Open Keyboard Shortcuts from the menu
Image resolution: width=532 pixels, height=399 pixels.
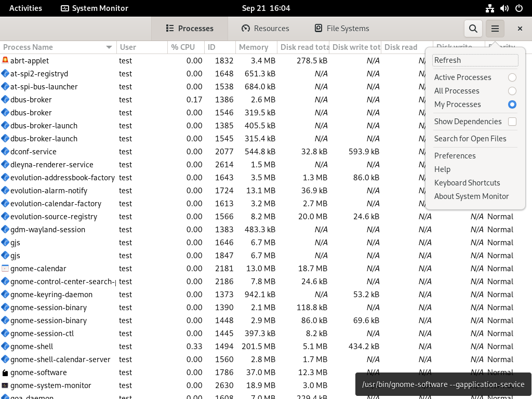(475, 183)
